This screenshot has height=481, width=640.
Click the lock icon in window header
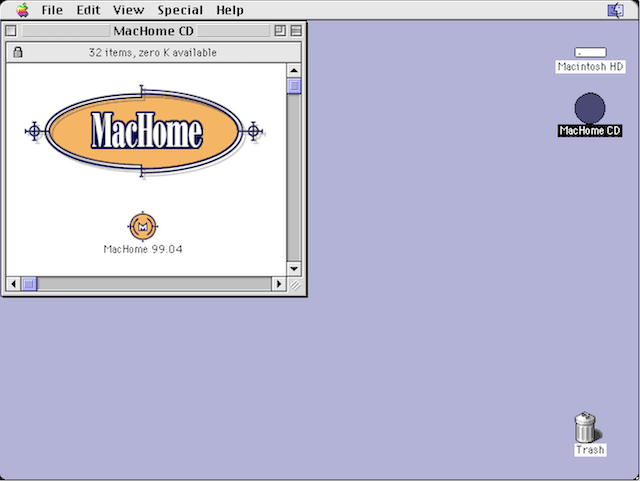pos(18,52)
